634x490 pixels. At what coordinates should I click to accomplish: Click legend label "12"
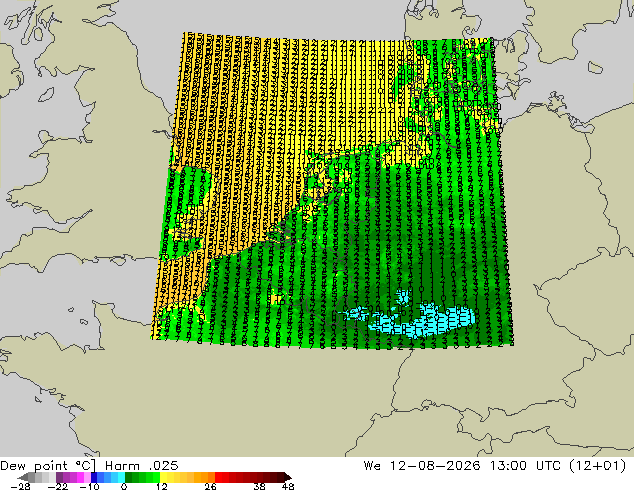[x=162, y=486]
